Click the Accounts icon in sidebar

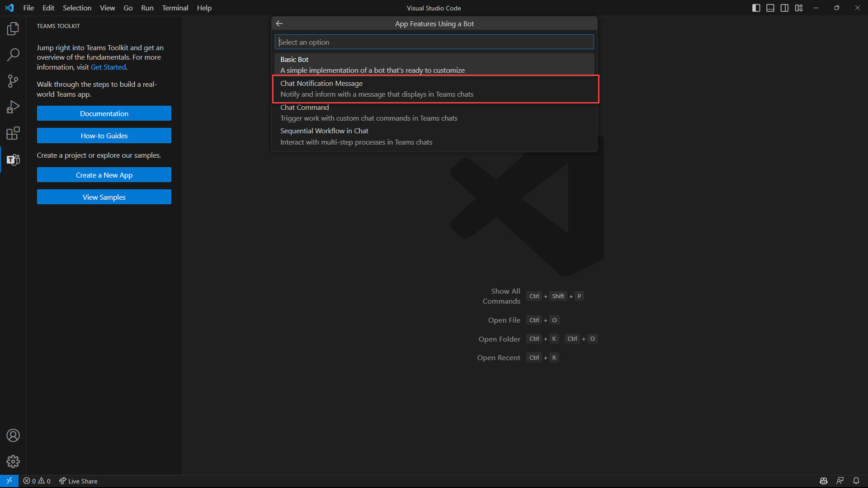[13, 436]
